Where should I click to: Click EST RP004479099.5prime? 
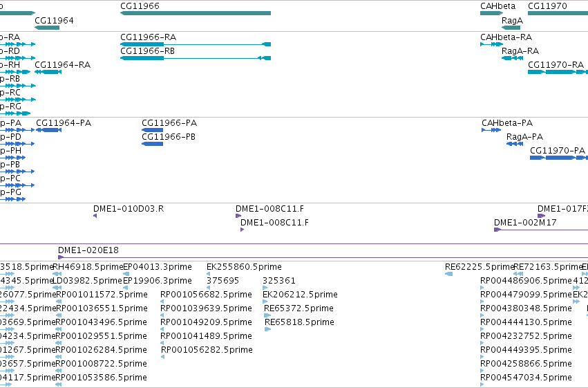pos(482,302)
